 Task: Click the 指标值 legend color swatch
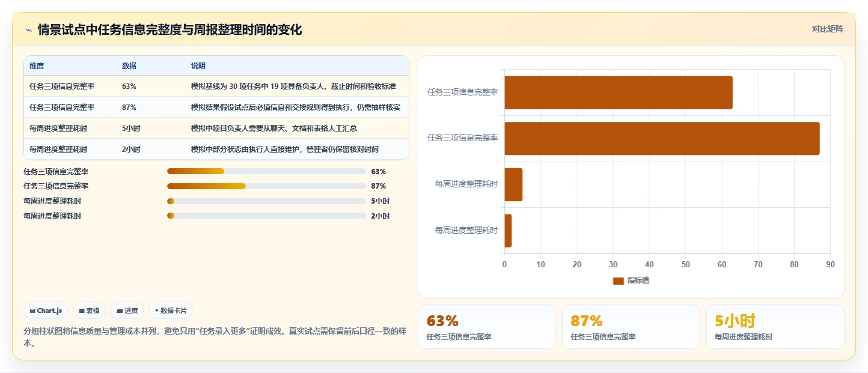[618, 281]
